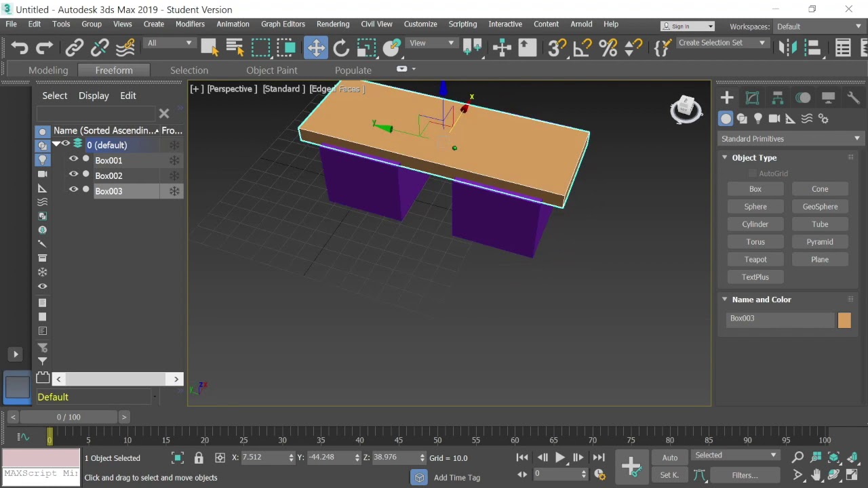This screenshot has height=488, width=868.
Task: Click the time slider 0 / 100 handle
Action: tap(68, 417)
